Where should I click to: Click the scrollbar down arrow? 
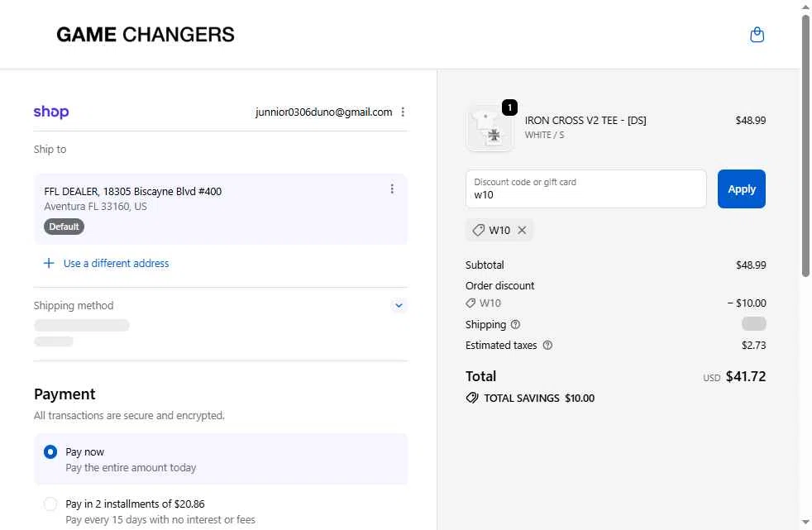coord(805,523)
